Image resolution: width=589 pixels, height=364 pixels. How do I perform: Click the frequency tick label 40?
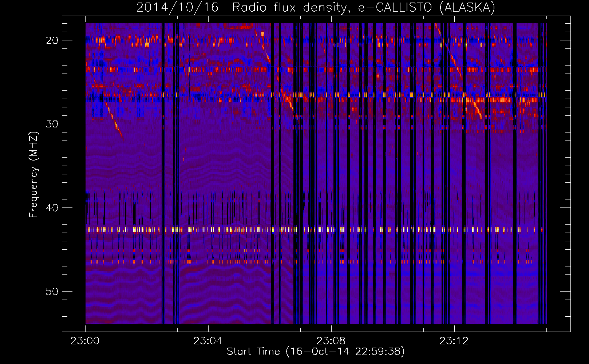pyautogui.click(x=52, y=207)
